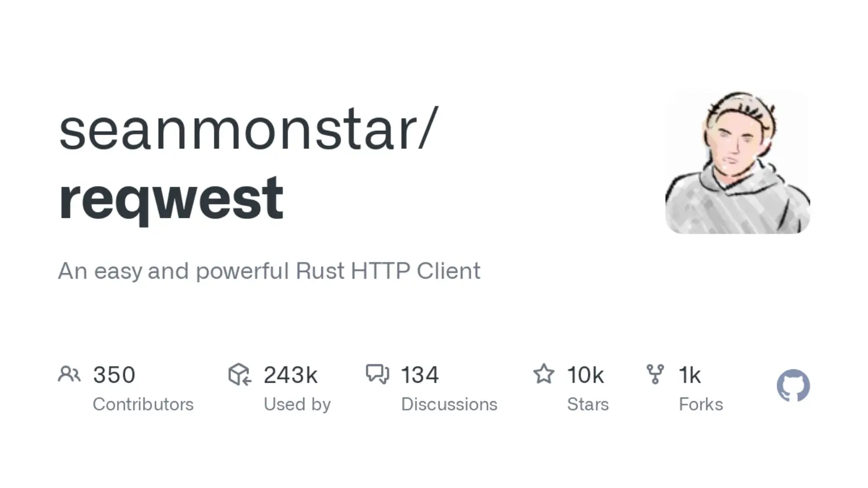Click the 134 discussions count
Viewport: 868px width, 488px height.
click(419, 375)
